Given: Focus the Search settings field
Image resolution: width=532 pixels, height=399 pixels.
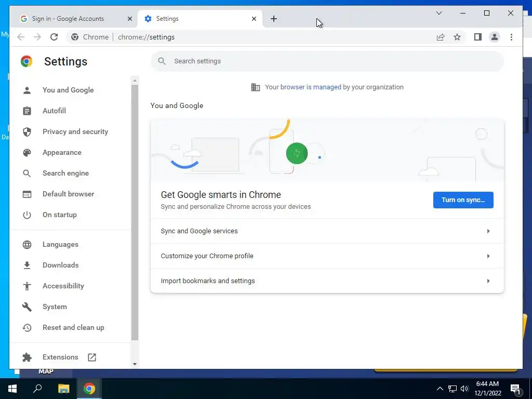Looking at the screenshot, I should (x=327, y=61).
